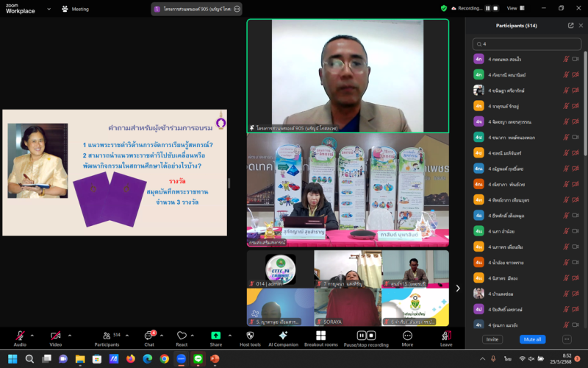Open Windows Search from the taskbar
588x368 pixels.
click(x=29, y=359)
